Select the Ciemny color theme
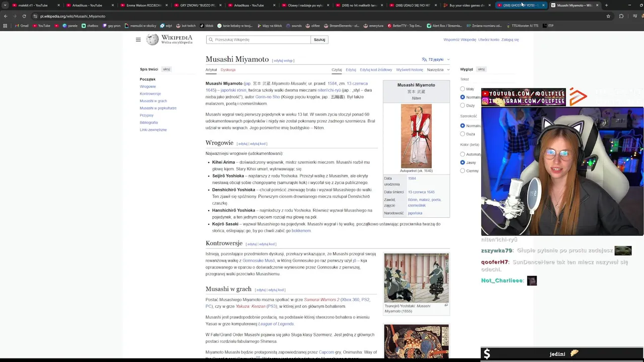 (x=462, y=171)
